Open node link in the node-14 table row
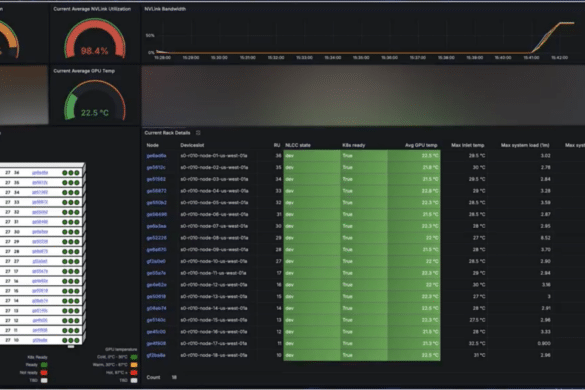Screen dimensions: 585x390 [x=156, y=308]
